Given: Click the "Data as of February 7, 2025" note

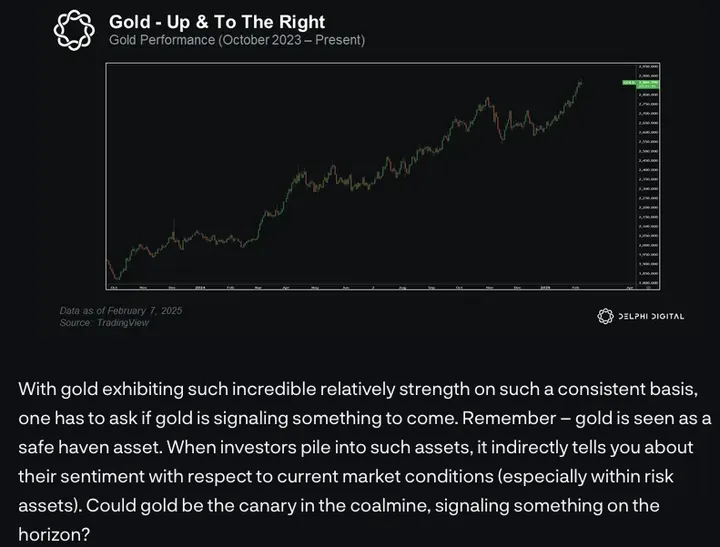Looking at the screenshot, I should pyautogui.click(x=120, y=311).
